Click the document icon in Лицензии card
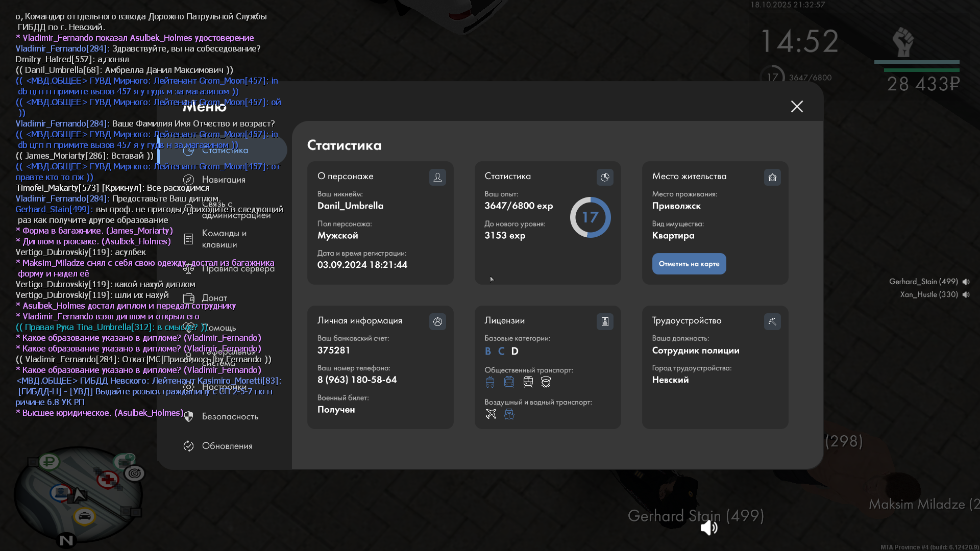This screenshot has height=551, width=980. click(x=605, y=321)
